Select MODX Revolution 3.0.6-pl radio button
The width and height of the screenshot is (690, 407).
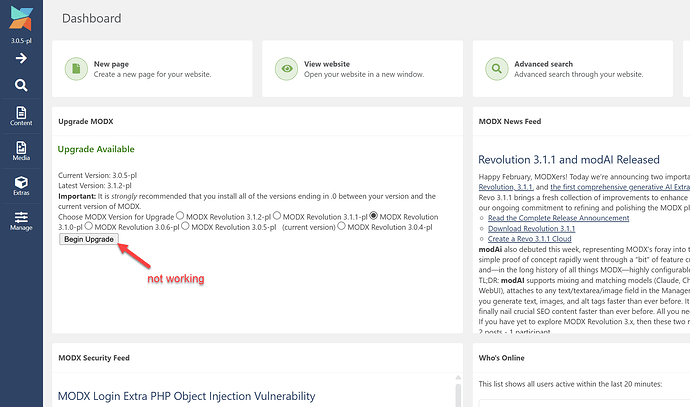pyautogui.click(x=88, y=226)
